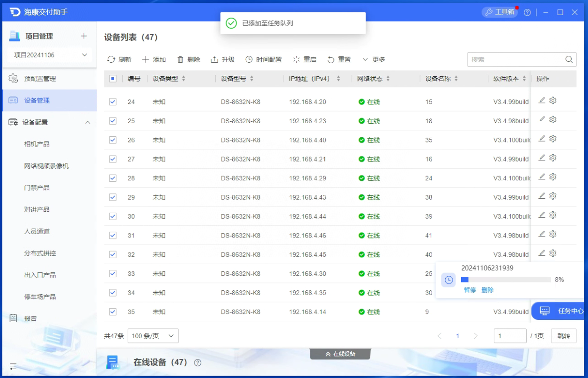Uncheck the checkbox for device 33
Viewport: 588px width, 378px height.
coord(113,274)
